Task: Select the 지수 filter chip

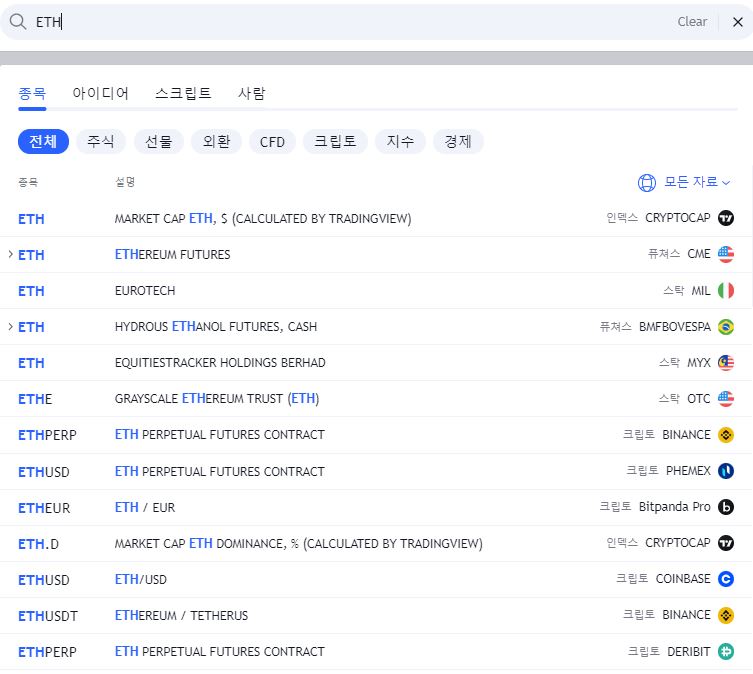Action: [x=400, y=142]
